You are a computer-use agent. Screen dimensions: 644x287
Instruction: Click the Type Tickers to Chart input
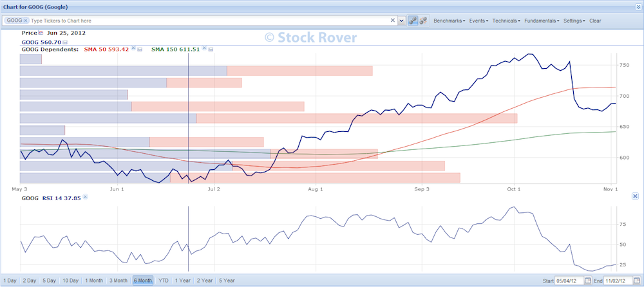tap(209, 21)
